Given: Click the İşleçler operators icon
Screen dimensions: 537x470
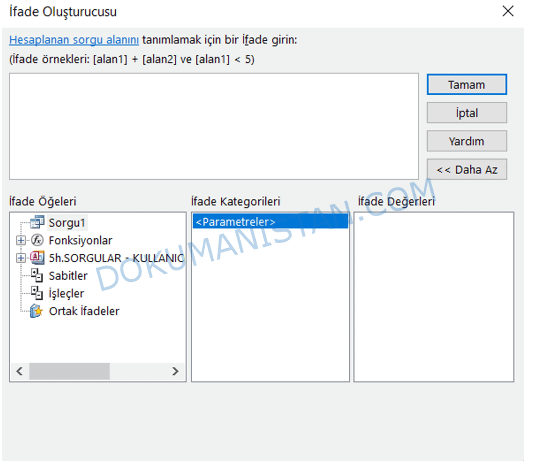Looking at the screenshot, I should click(x=37, y=293).
